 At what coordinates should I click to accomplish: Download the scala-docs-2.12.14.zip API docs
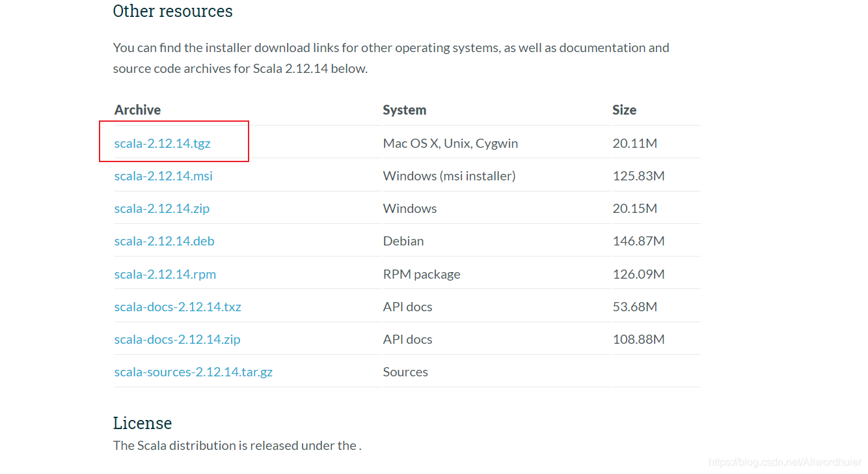(x=178, y=339)
